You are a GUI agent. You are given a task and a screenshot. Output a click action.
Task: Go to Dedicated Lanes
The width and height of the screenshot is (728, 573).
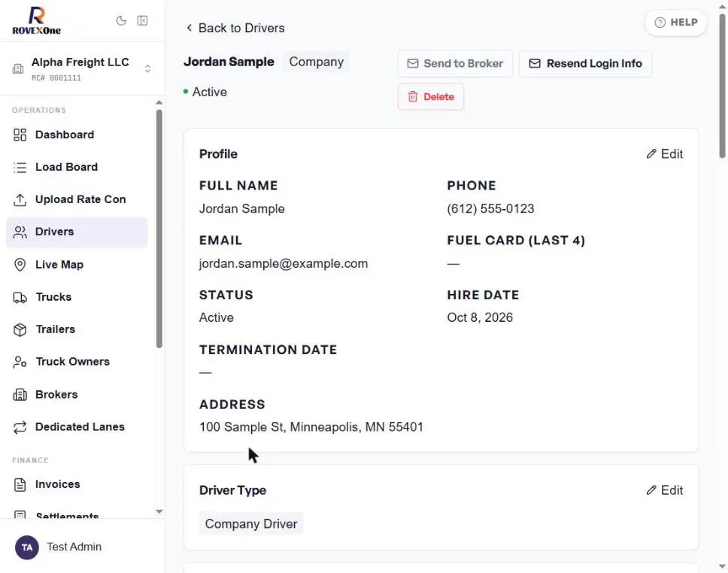tap(77, 427)
